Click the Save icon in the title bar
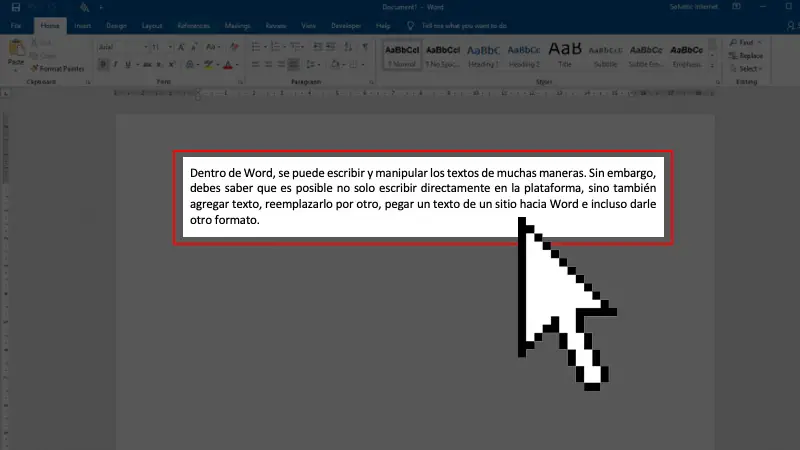Screen dimensions: 800x450 tap(16, 7)
